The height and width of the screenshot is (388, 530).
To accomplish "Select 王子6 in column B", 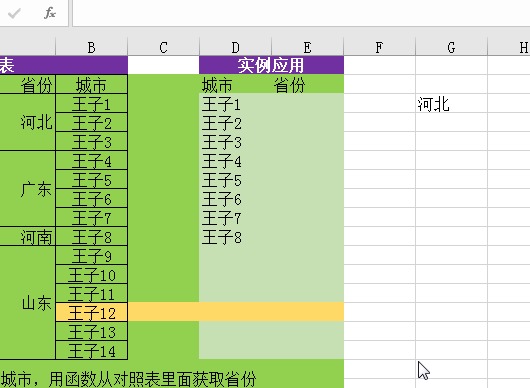I will [91, 198].
